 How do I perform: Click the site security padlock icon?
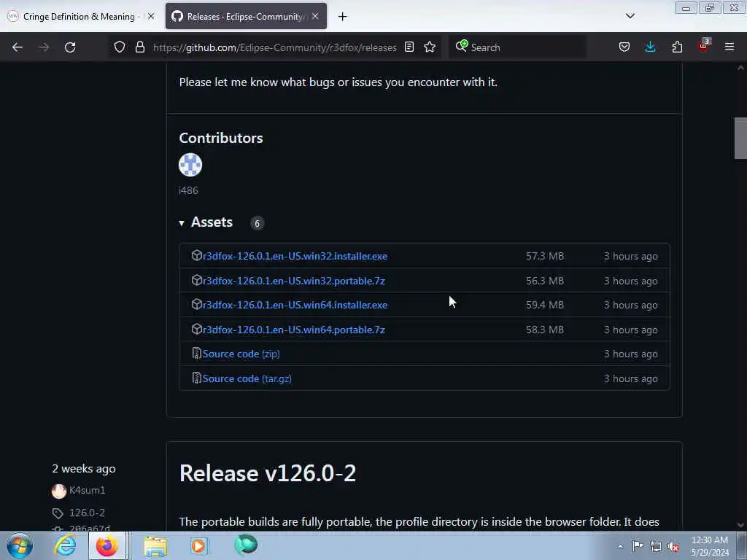click(x=139, y=47)
